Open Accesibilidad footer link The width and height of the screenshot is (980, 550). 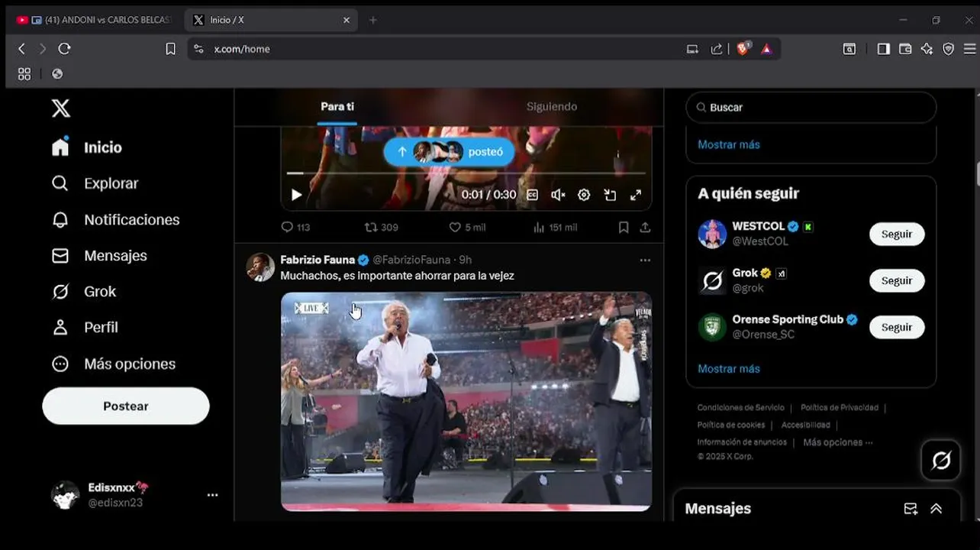805,425
